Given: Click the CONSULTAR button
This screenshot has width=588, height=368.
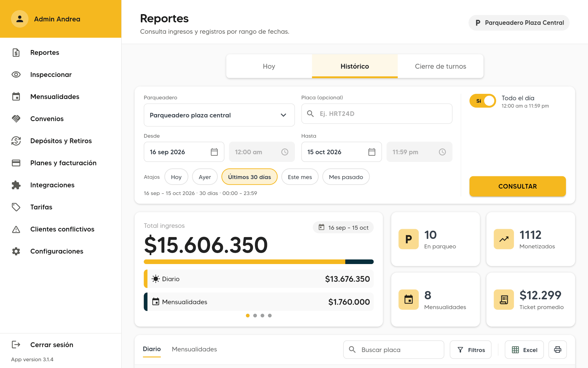Looking at the screenshot, I should [x=518, y=186].
